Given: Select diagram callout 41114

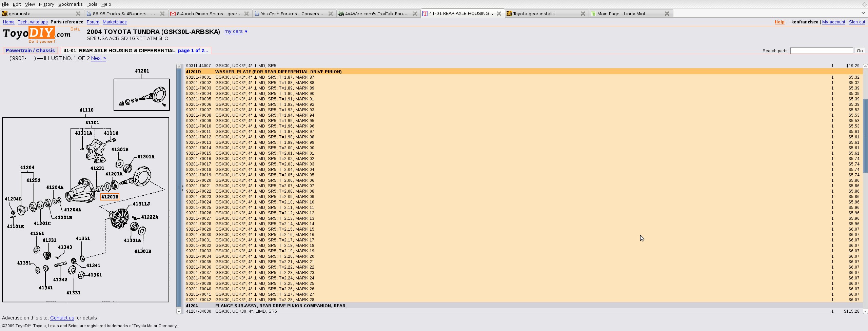Looking at the screenshot, I should point(111,133).
